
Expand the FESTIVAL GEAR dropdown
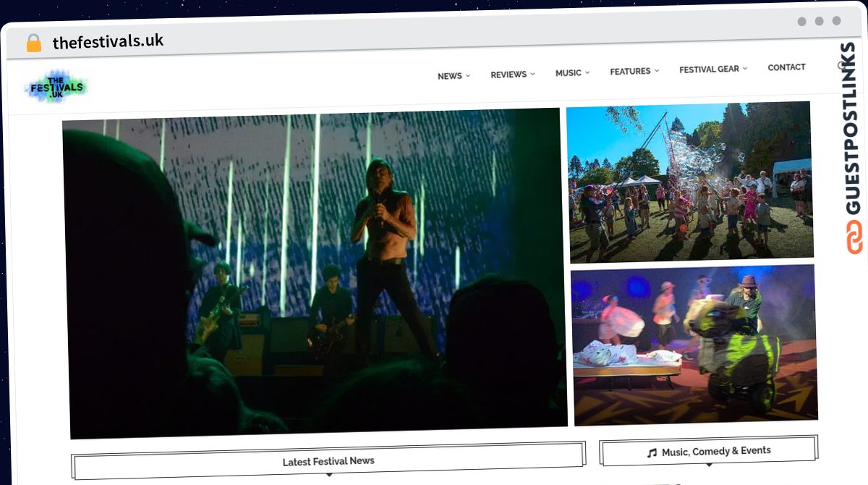tap(709, 69)
